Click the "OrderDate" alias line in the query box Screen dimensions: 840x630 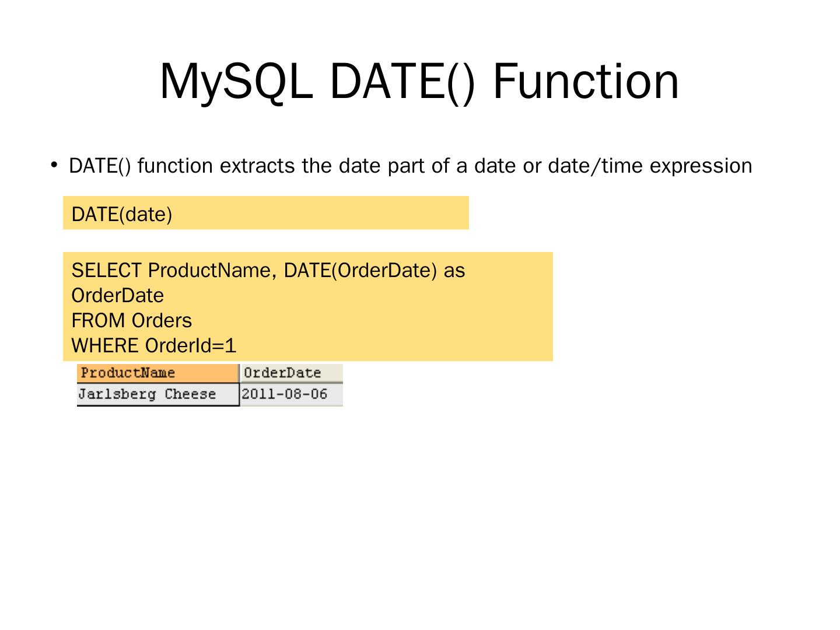click(x=118, y=296)
